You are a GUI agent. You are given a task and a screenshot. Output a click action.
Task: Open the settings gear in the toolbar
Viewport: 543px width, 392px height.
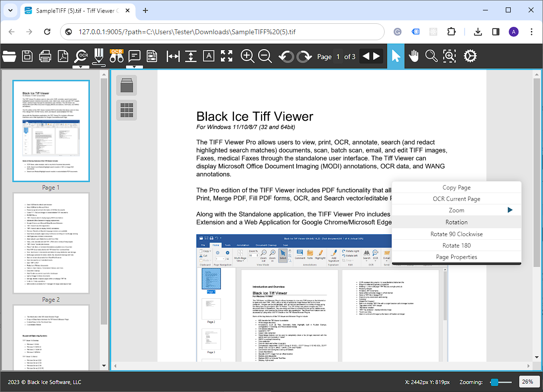click(x=470, y=56)
